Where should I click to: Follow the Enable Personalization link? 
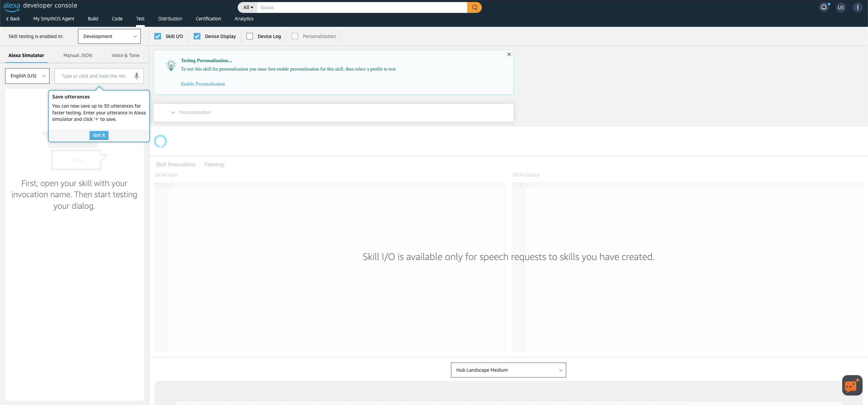pos(203,84)
